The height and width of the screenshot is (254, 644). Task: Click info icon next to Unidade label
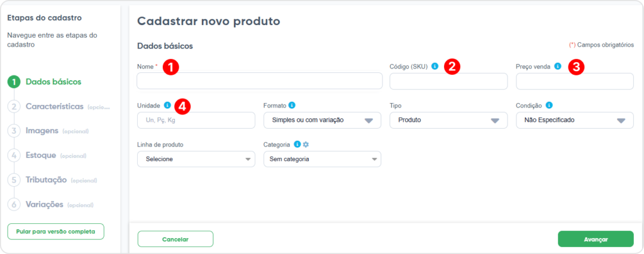167,105
